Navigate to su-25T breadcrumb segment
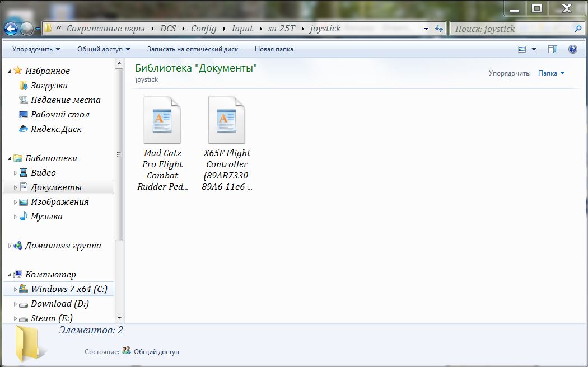588x367 pixels. click(x=281, y=29)
